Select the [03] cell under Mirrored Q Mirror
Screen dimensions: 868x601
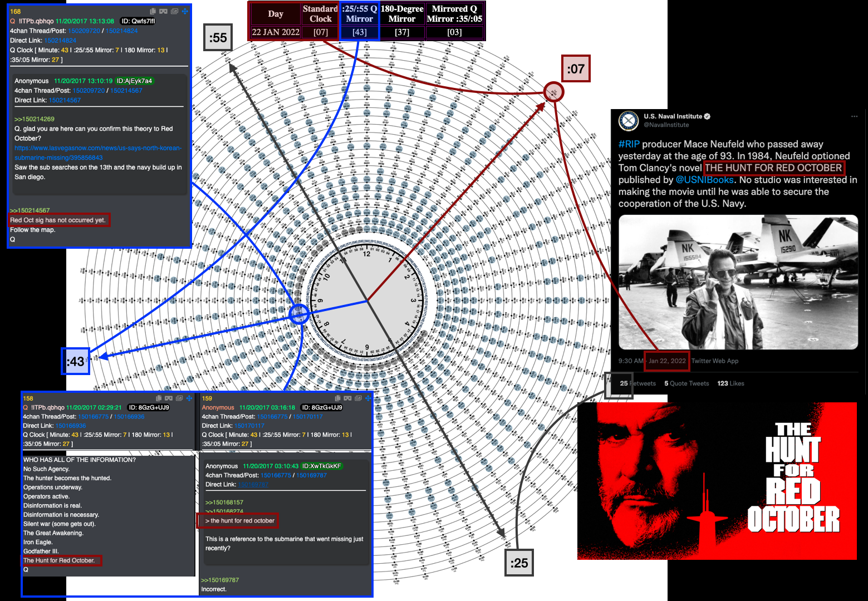pos(454,32)
